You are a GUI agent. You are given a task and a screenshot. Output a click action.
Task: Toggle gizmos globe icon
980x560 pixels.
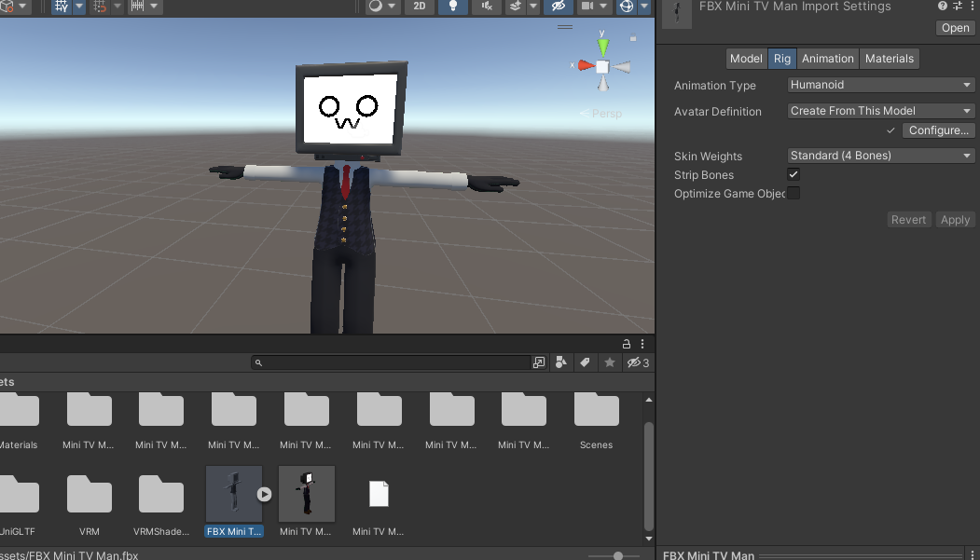point(627,7)
